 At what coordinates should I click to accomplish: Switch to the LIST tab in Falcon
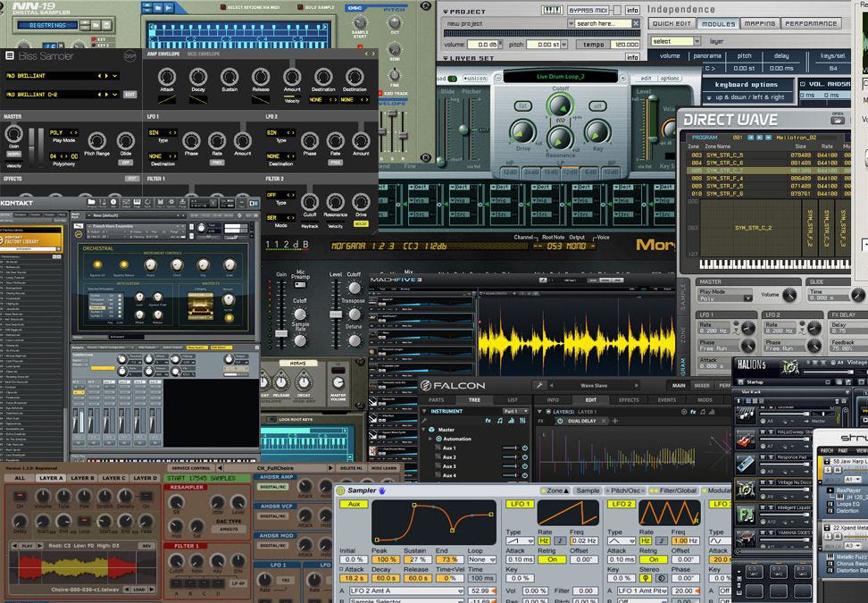[513, 400]
